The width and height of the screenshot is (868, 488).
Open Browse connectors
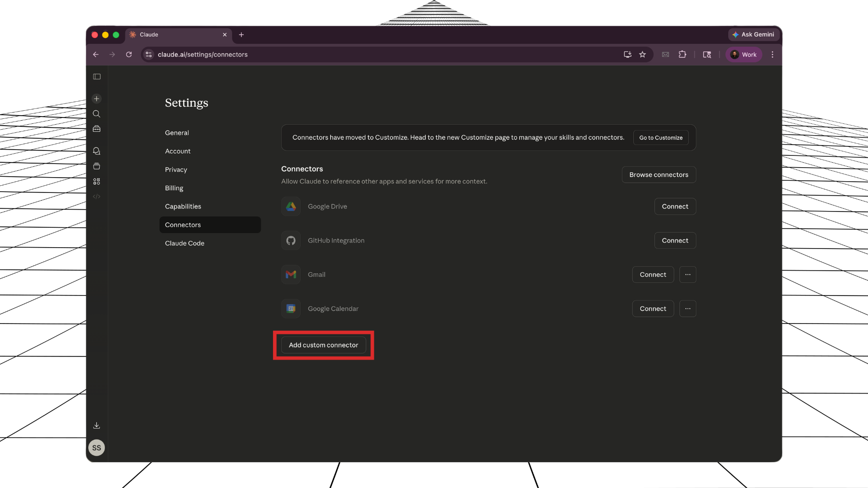[659, 174]
